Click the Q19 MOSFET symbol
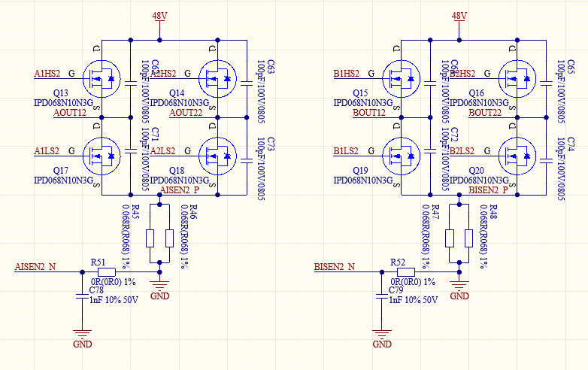Image resolution: width=588 pixels, height=370 pixels. pos(402,156)
